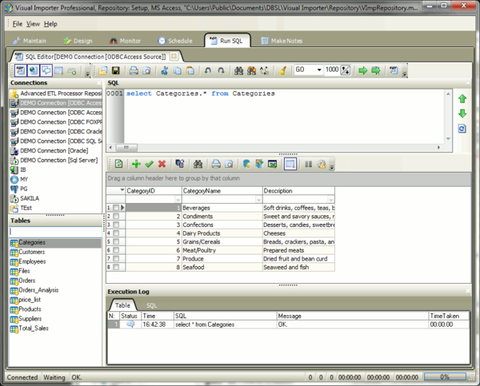
Task: Click the SQL editor horizontal scrollbar thumb
Action: point(126,147)
